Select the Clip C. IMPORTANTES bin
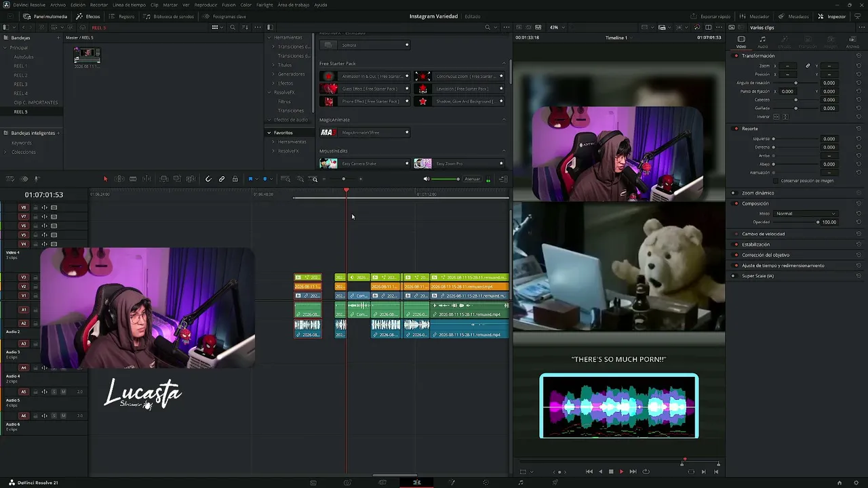868x488 pixels. pyautogui.click(x=36, y=102)
